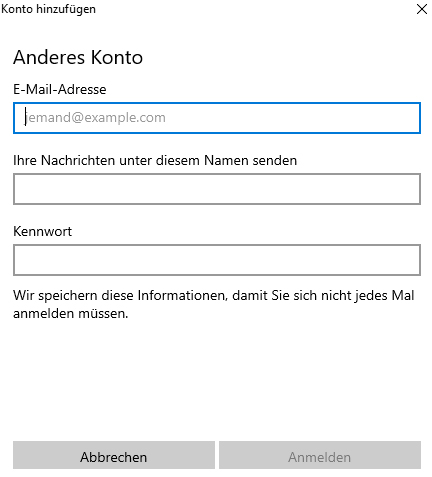Close the Konto hinzufügen dialog

(x=422, y=9)
